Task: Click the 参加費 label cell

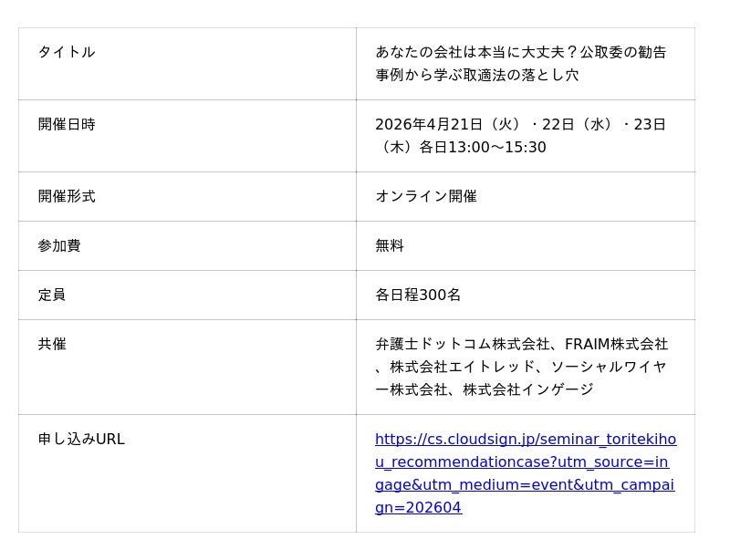Action: 59,246
